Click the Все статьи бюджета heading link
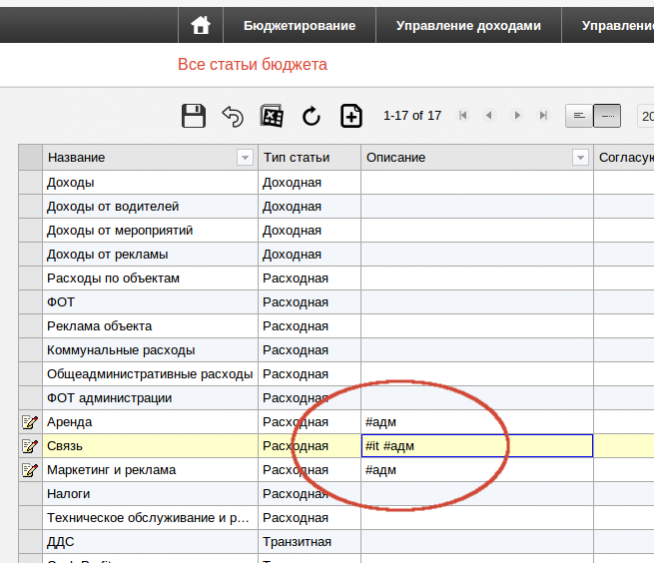 pyautogui.click(x=252, y=65)
